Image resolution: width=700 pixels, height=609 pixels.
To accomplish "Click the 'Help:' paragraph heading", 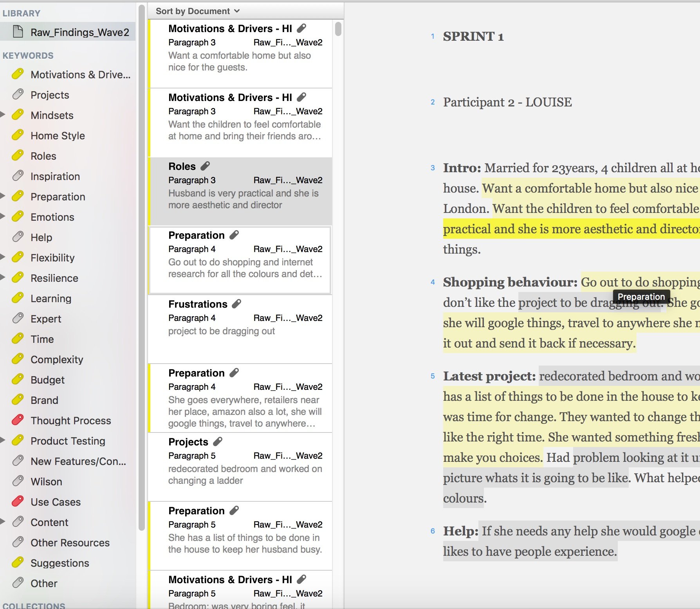I will (x=461, y=531).
